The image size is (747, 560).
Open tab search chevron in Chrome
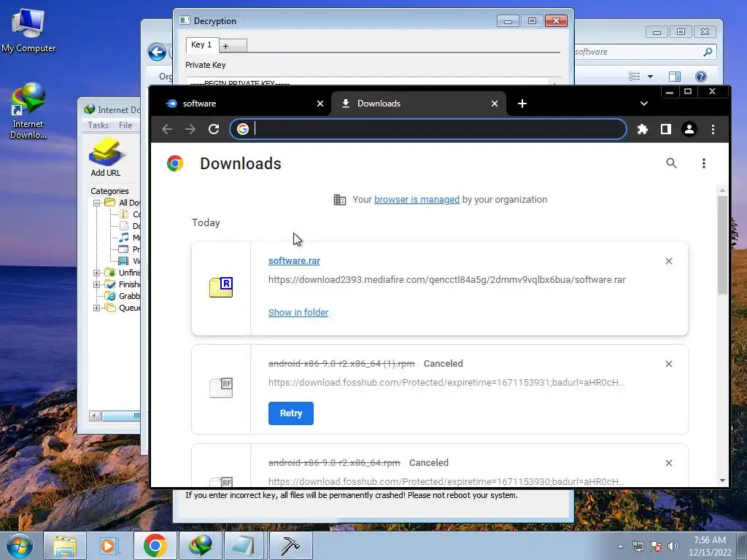click(x=643, y=104)
